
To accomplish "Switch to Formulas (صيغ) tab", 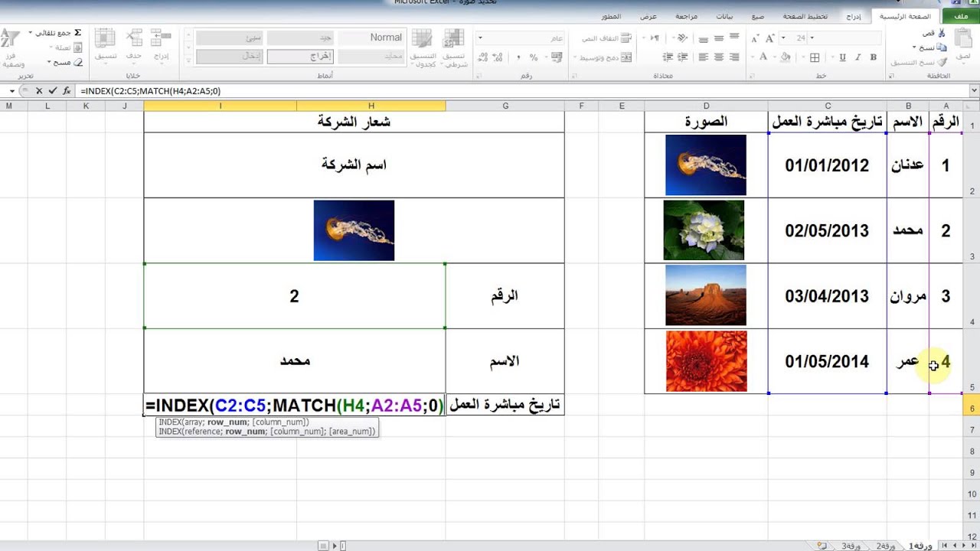I will pos(757,16).
